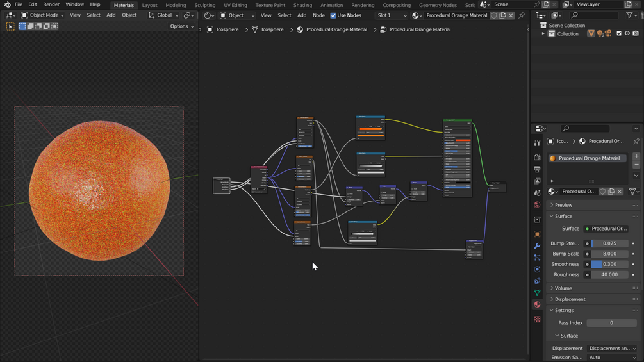Open the Render menu

[x=51, y=4]
